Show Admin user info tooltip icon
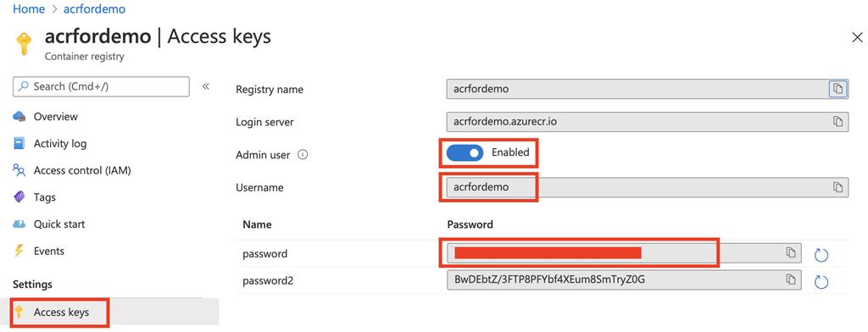Image resolution: width=868 pixels, height=332 pixels. 303,155
